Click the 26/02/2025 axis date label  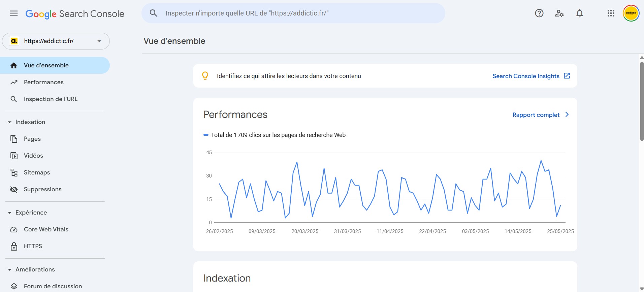coord(219,231)
